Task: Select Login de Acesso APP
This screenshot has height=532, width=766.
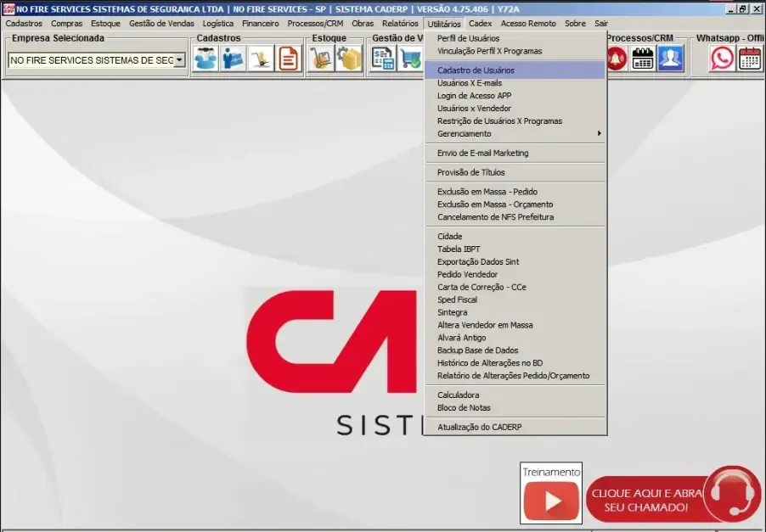Action: (x=515, y=96)
